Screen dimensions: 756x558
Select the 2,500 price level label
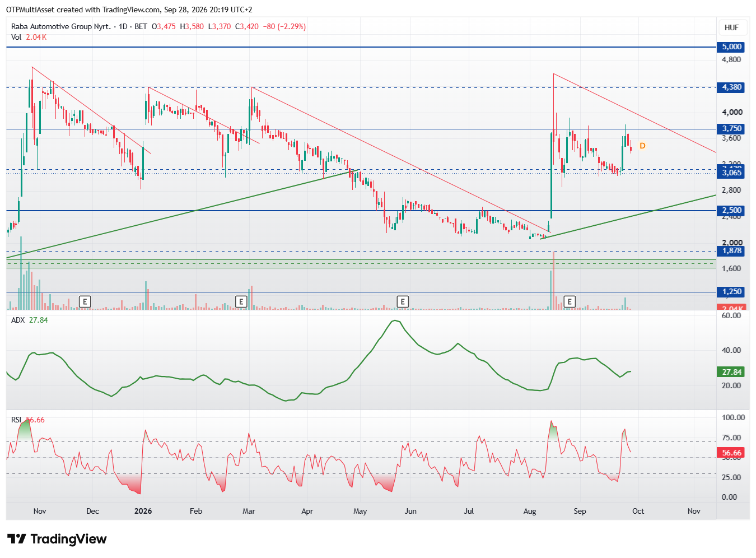click(731, 211)
